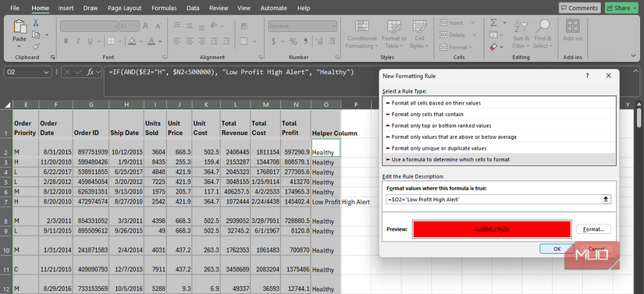
Task: Click OK in New Formatting Rule
Action: [x=557, y=249]
